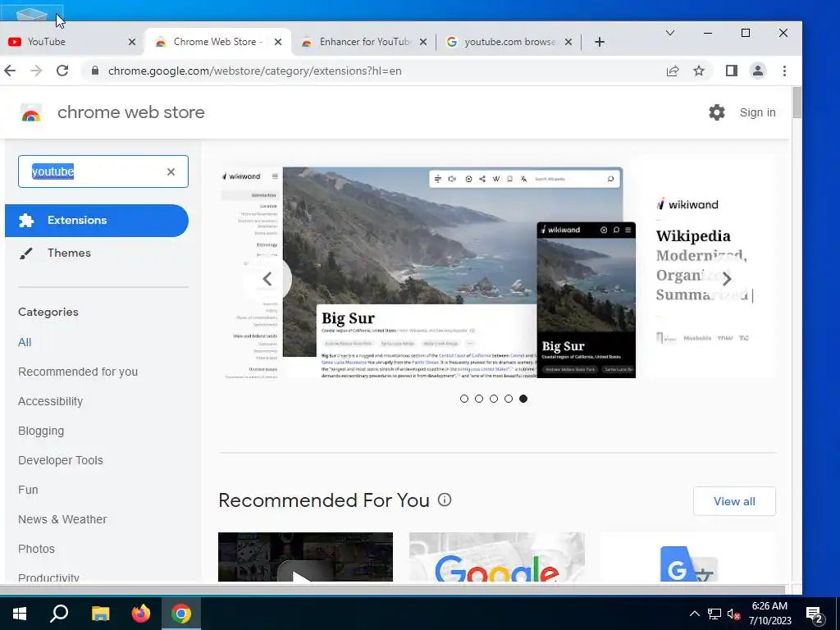
Task: Click the muted volume tray icon
Action: 733,614
